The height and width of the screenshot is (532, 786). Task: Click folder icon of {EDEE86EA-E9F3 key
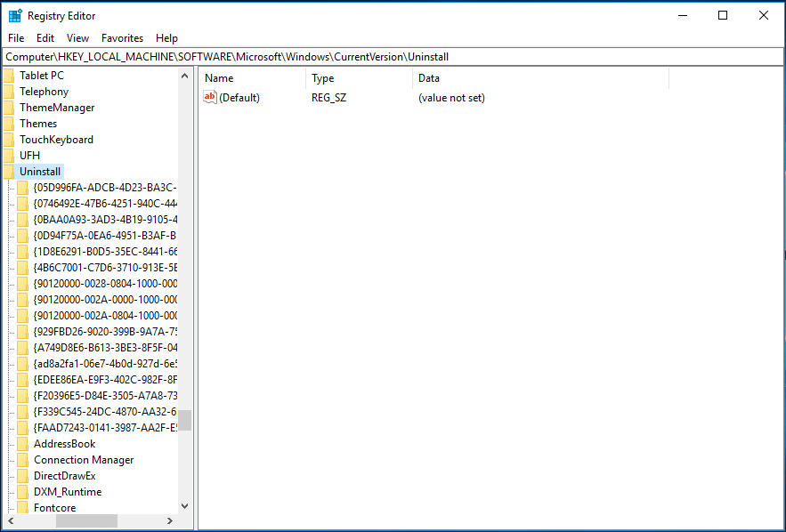[x=22, y=380]
